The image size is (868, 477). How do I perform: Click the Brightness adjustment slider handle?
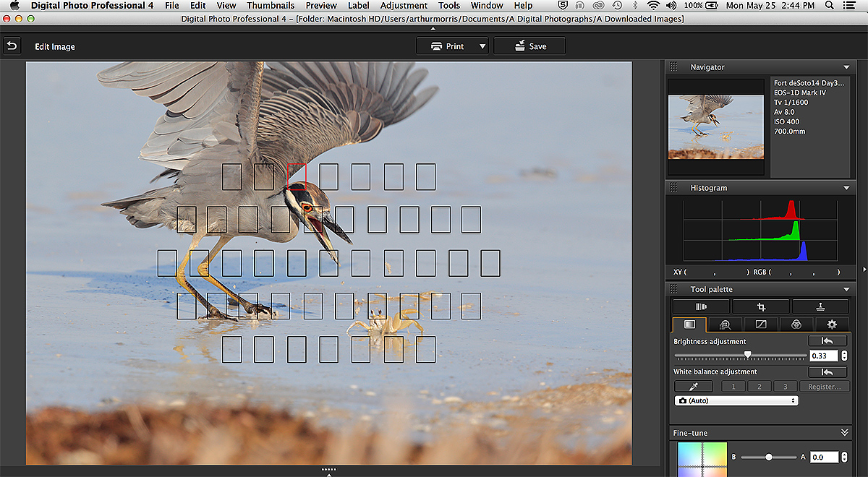click(x=748, y=355)
